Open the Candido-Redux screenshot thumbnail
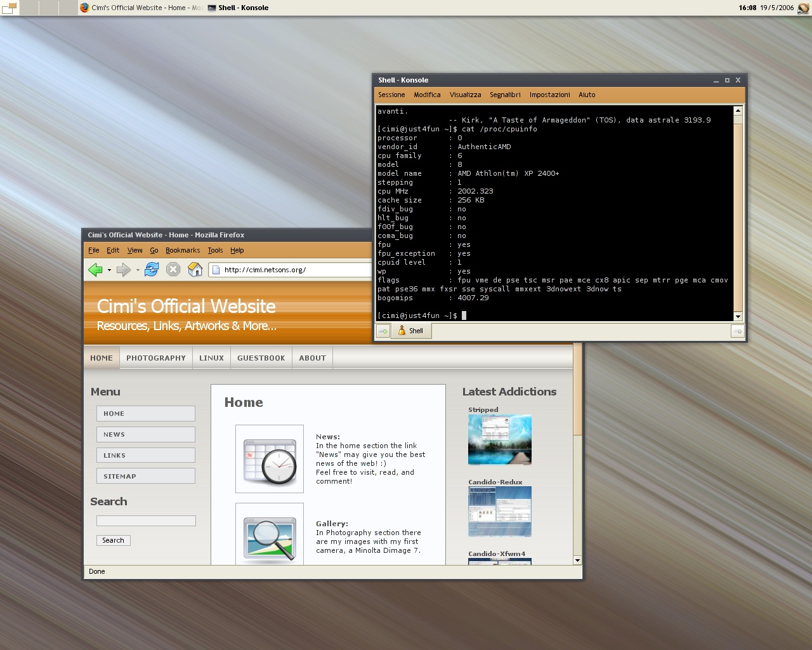 tap(500, 512)
